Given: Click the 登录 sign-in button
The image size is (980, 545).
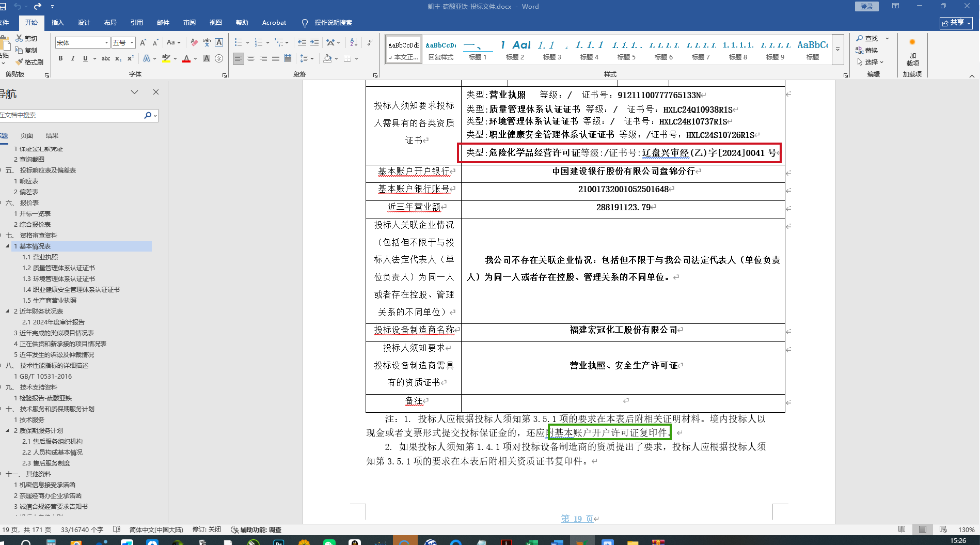Looking at the screenshot, I should click(867, 6).
